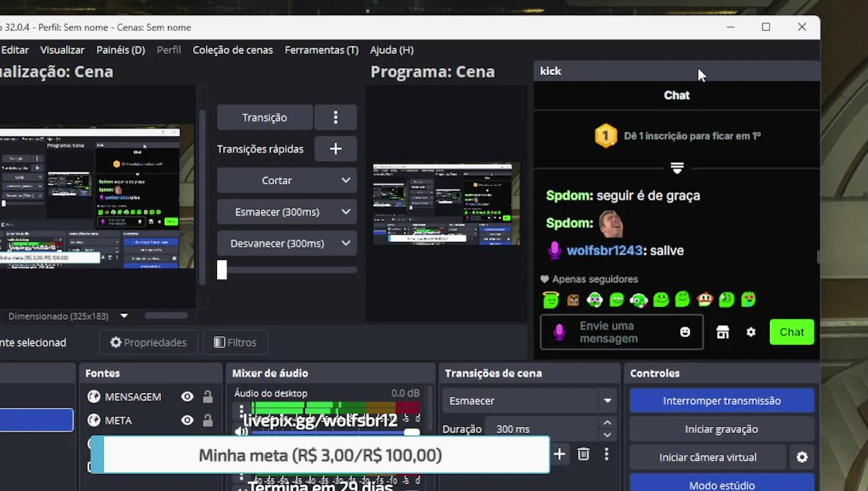Open desktop audio three-dot options in mixer

click(x=241, y=410)
